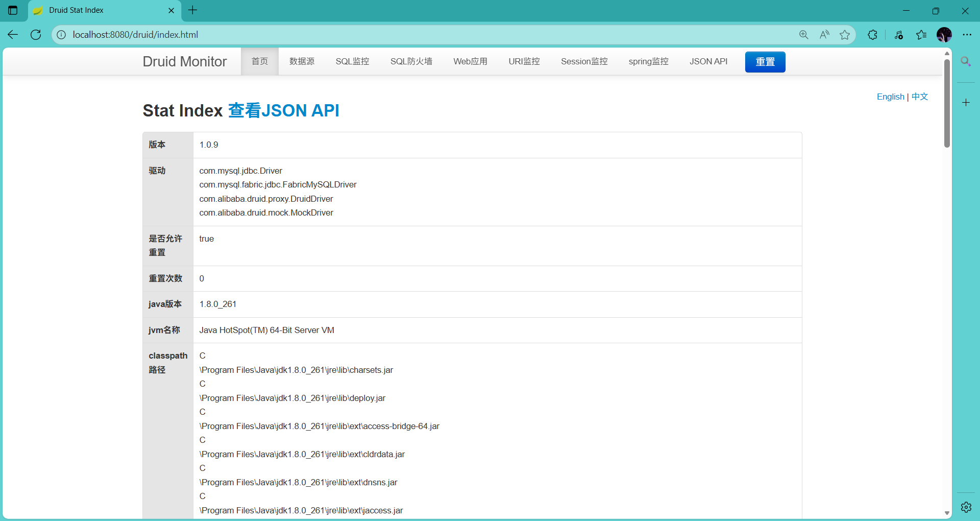Switch language to 中文
The height and width of the screenshot is (521, 980).
click(920, 97)
